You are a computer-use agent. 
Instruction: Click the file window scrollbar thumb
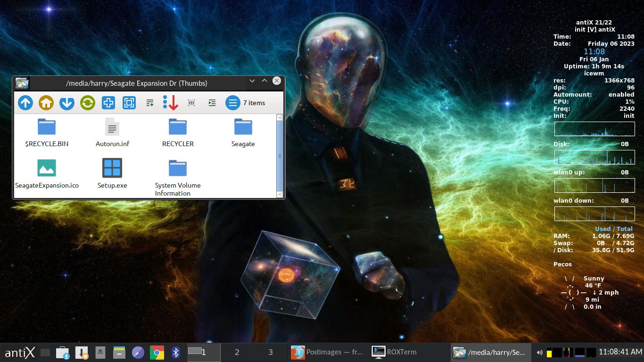coord(280,156)
